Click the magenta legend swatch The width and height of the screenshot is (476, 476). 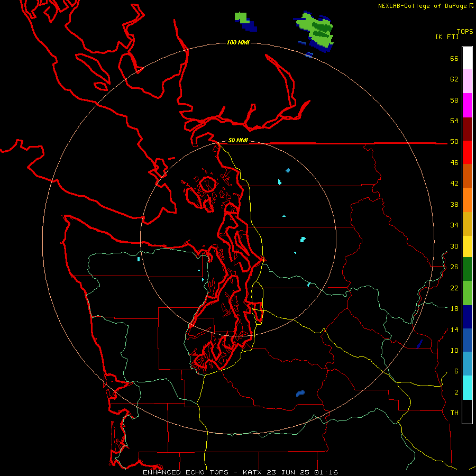coord(467,105)
